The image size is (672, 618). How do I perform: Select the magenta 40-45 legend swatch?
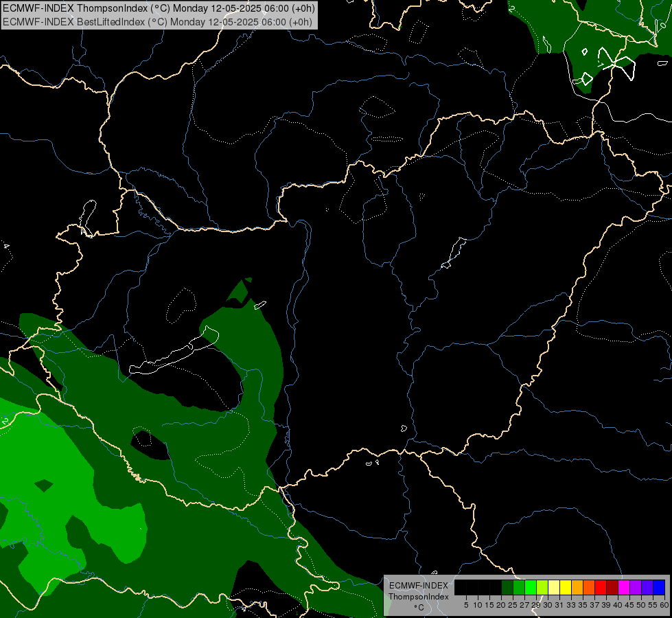[624, 587]
